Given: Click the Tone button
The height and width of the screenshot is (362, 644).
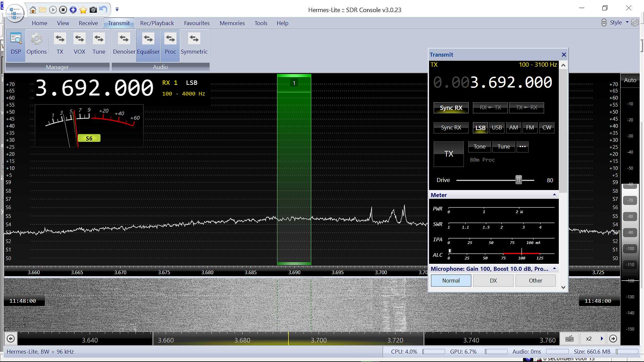Looking at the screenshot, I should (480, 147).
